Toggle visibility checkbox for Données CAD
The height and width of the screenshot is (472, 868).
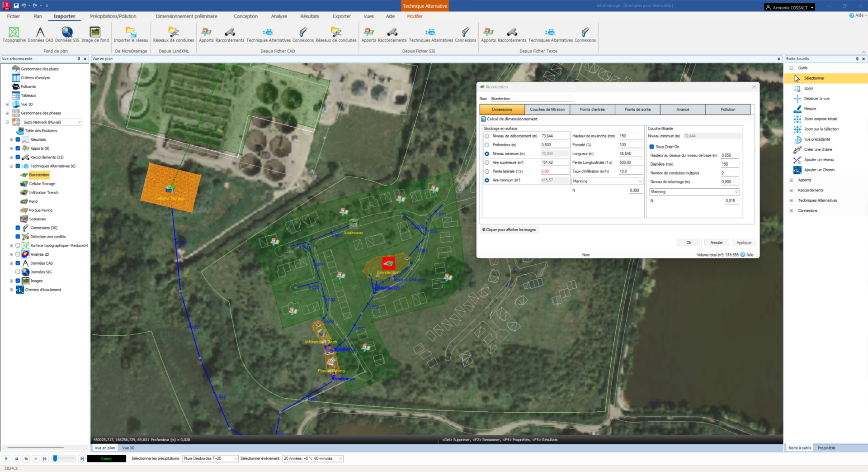pos(18,263)
